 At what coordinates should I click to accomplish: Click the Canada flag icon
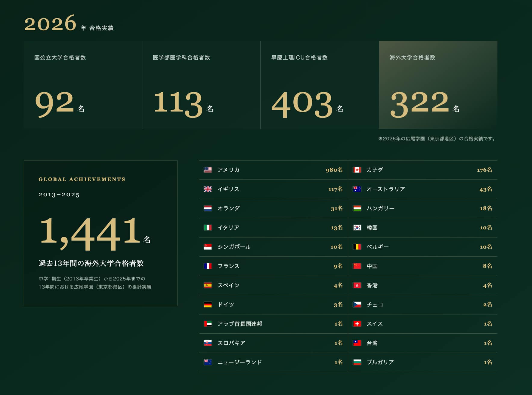coord(357,170)
